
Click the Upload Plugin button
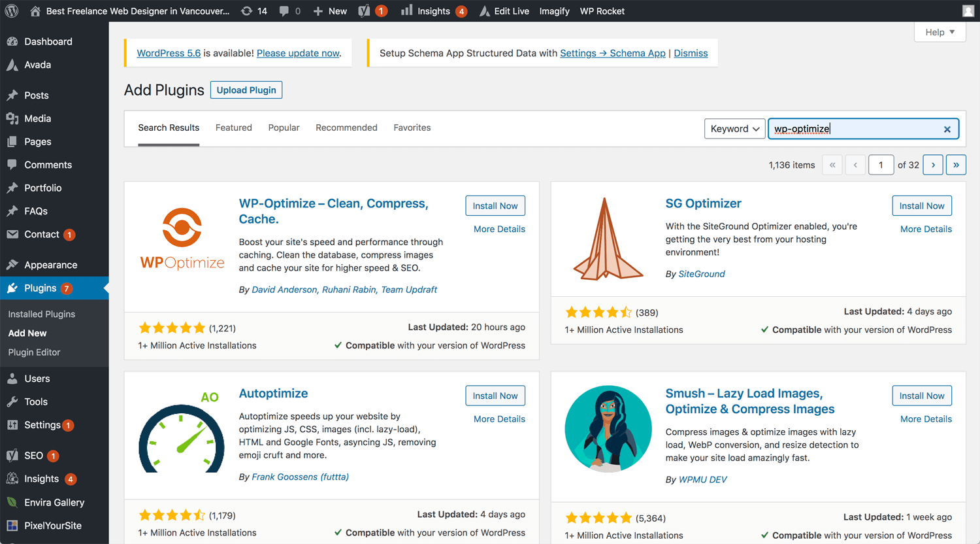click(246, 90)
